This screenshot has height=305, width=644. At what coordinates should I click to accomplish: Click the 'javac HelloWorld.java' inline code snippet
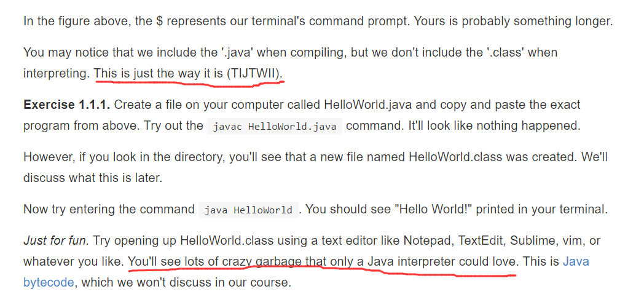pyautogui.click(x=275, y=127)
